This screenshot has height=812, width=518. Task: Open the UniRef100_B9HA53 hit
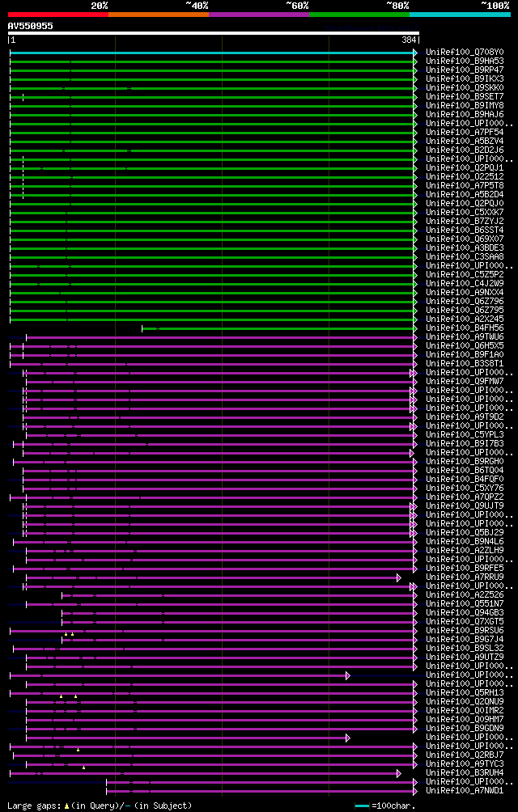[465, 61]
